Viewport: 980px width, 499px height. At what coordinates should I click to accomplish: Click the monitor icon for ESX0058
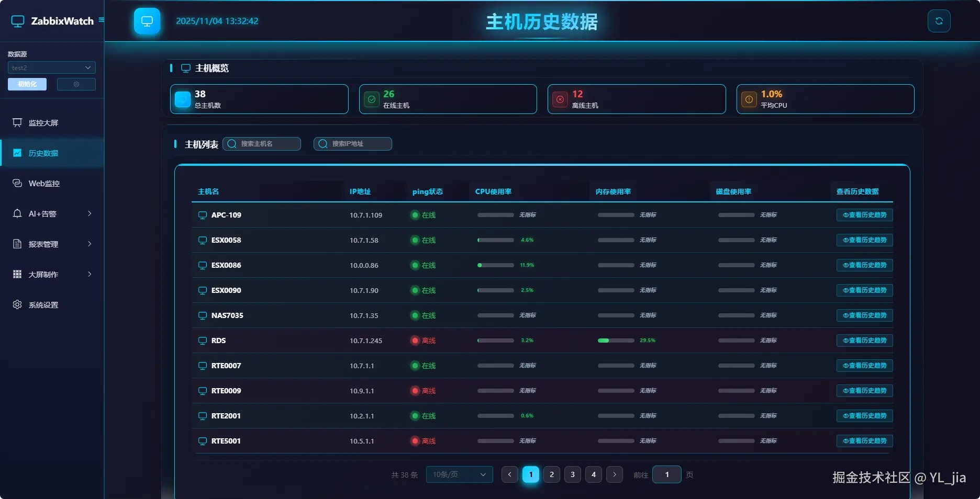[203, 240]
